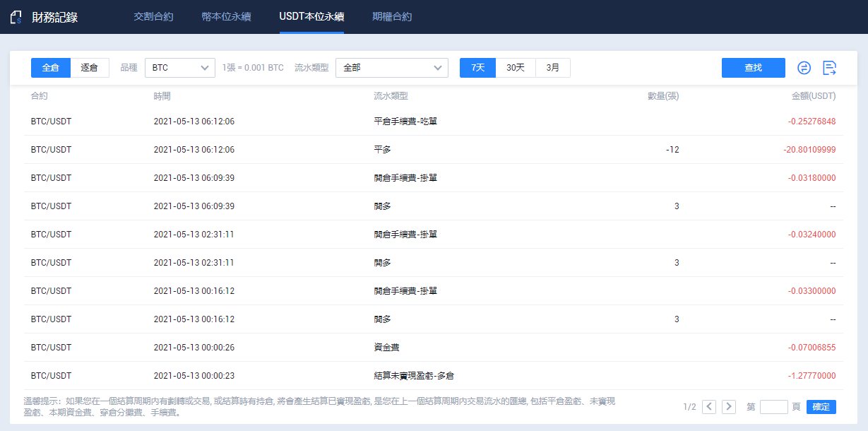The image size is (868, 431).
Task: Click 開倉手續費-掛單 at 06:09:39
Action: point(405,178)
